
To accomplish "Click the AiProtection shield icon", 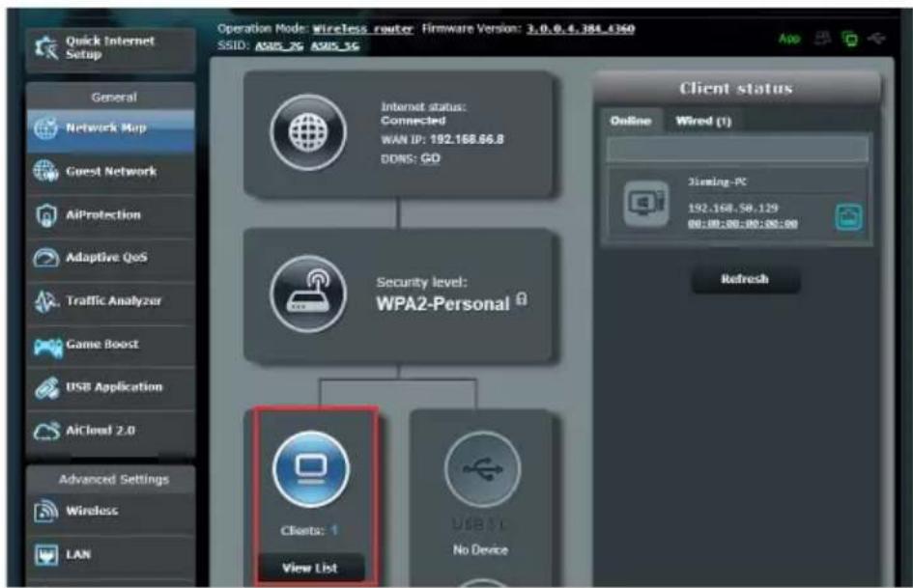I will (x=46, y=215).
